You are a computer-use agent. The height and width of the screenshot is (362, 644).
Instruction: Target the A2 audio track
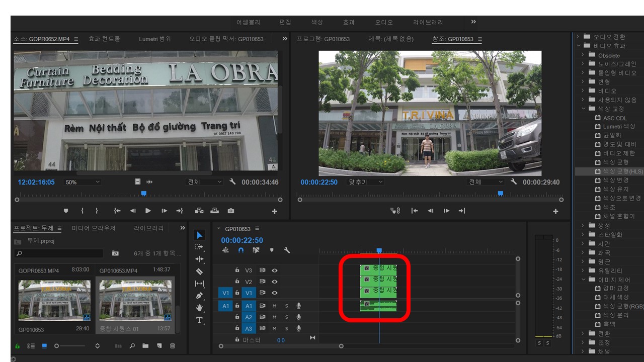249,317
